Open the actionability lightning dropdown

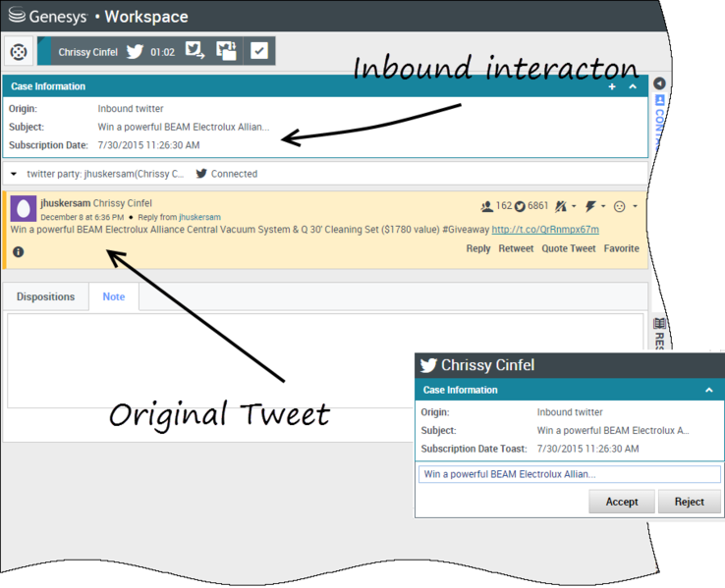point(595,207)
